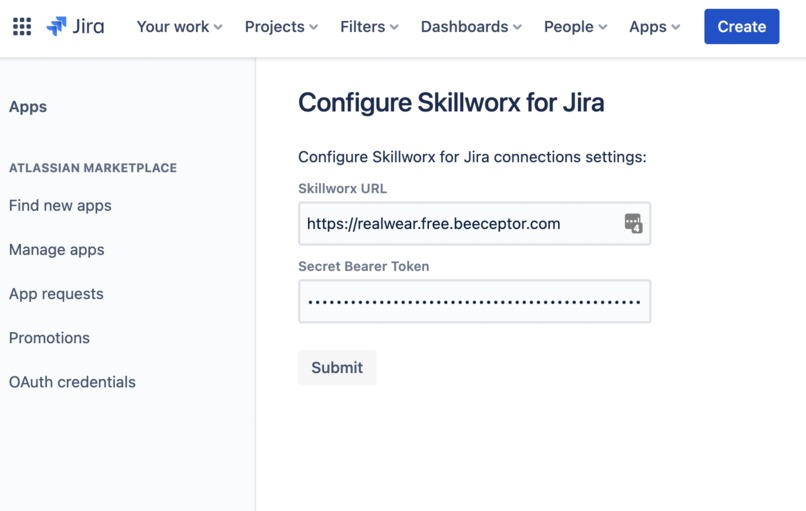
Task: Open the People dropdown
Action: pyautogui.click(x=575, y=27)
